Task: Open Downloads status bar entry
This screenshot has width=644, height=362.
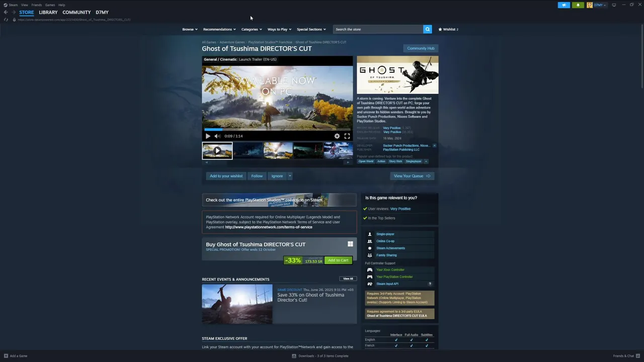Action: coord(320,356)
